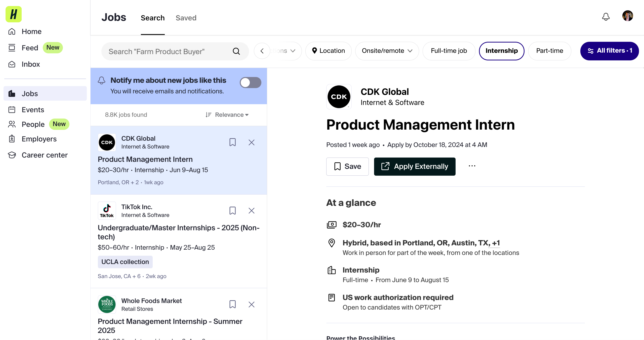Open the Location filter
644x340 pixels.
pos(328,51)
